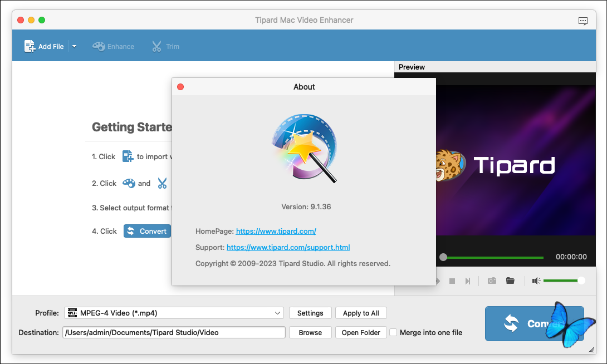607x364 pixels.
Task: Click the video enhancer logo in About dialog
Action: click(x=305, y=148)
